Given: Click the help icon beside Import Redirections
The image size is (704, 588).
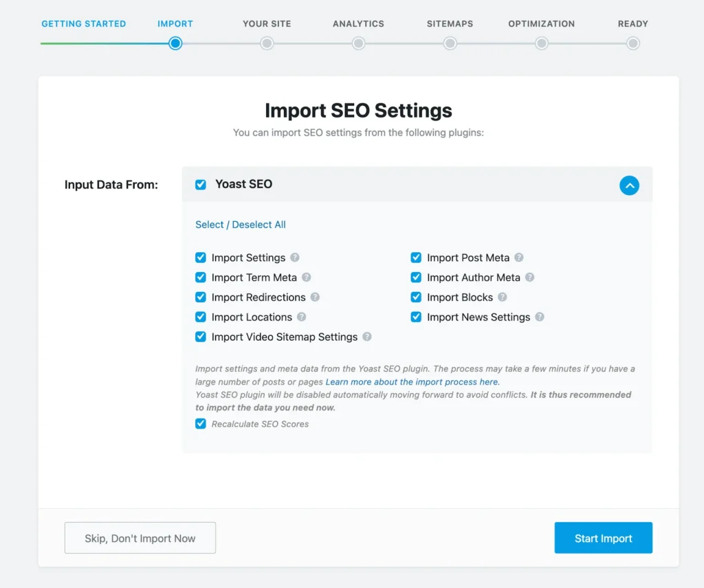Looking at the screenshot, I should tap(316, 297).
